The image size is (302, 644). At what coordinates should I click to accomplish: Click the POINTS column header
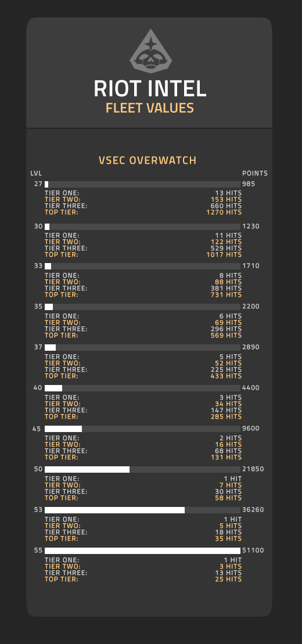255,173
